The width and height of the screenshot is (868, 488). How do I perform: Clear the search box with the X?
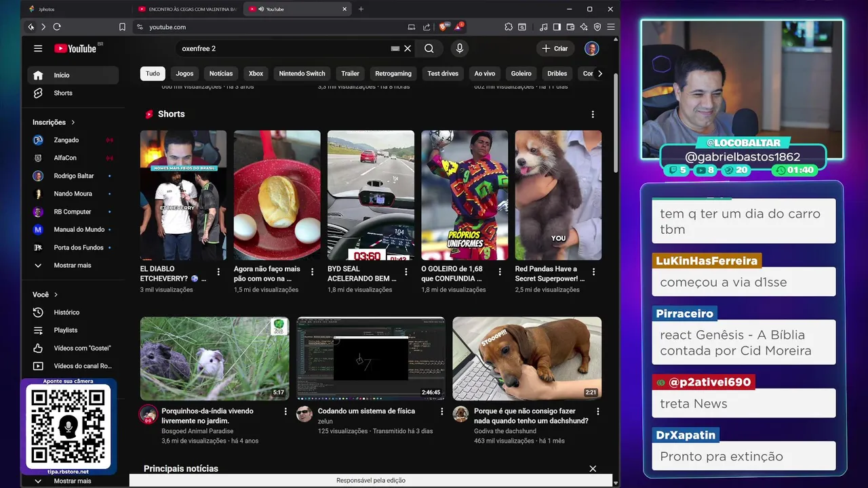408,49
